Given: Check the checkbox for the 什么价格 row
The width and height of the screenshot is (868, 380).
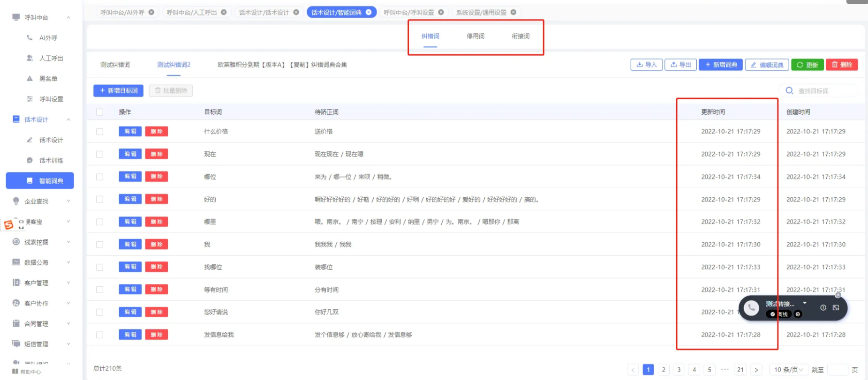Looking at the screenshot, I should 99,132.
